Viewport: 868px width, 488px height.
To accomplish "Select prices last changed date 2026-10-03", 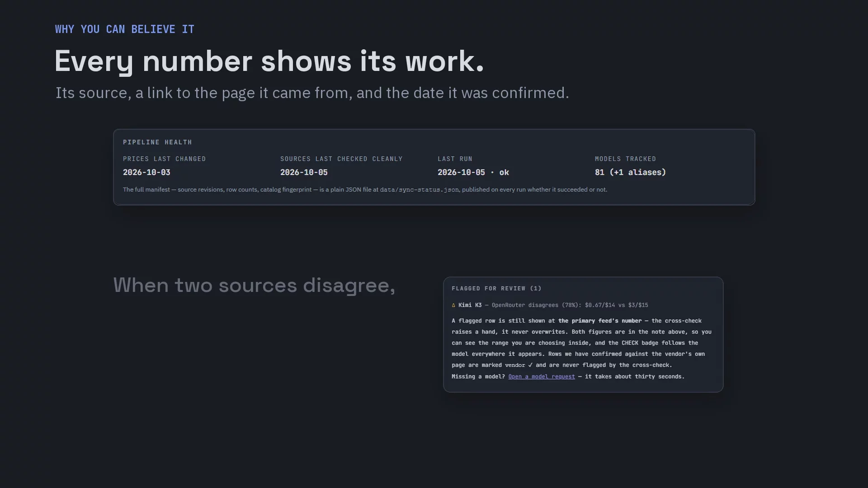I will (146, 172).
